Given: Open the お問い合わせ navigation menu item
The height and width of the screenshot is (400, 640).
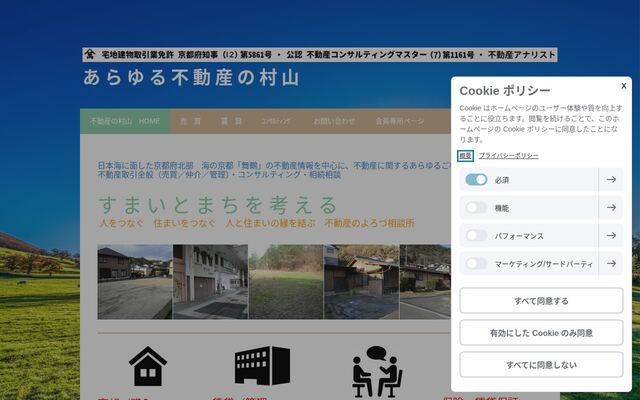Looking at the screenshot, I should pyautogui.click(x=334, y=121).
